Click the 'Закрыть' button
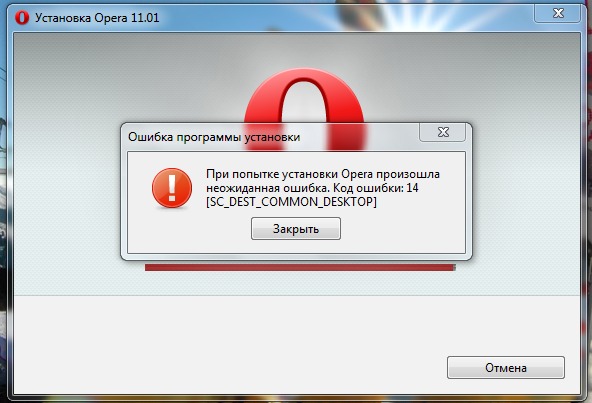 point(296,229)
